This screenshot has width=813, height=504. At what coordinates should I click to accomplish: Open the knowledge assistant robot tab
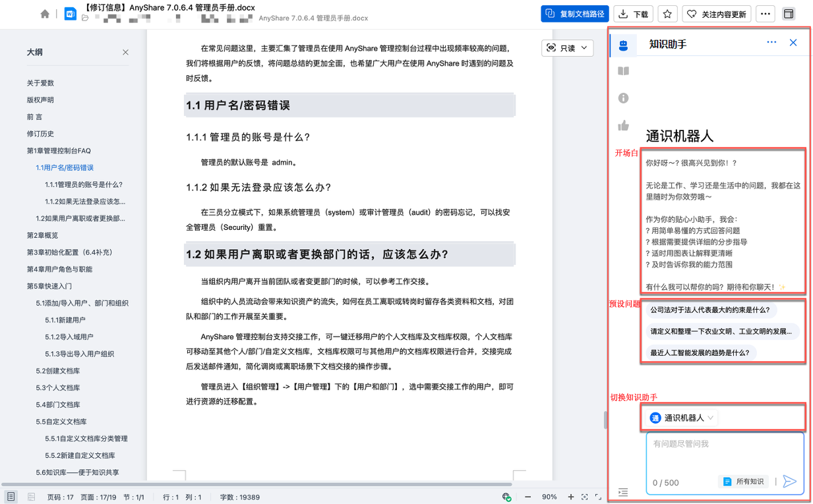click(x=623, y=45)
